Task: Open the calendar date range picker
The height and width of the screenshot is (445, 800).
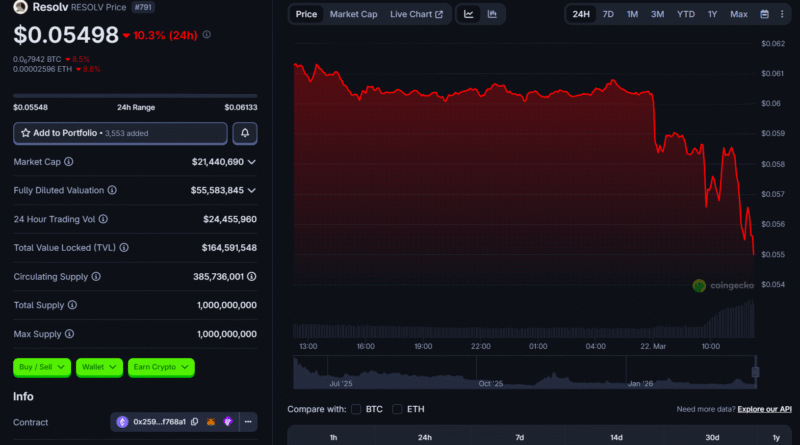Action: point(764,14)
